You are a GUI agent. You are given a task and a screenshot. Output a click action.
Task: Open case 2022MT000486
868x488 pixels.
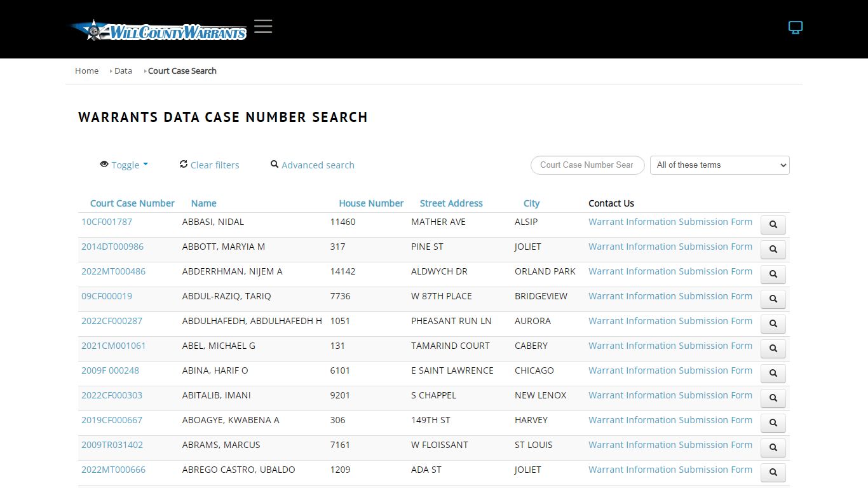click(x=113, y=271)
